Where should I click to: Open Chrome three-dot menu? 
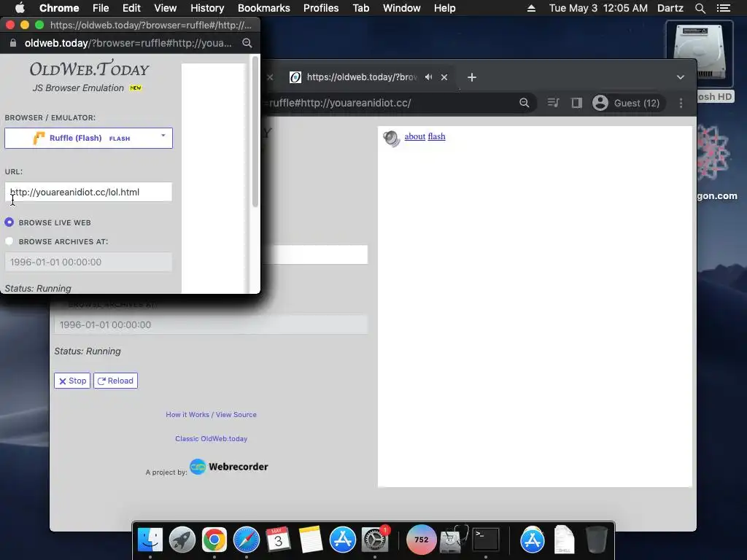click(681, 103)
